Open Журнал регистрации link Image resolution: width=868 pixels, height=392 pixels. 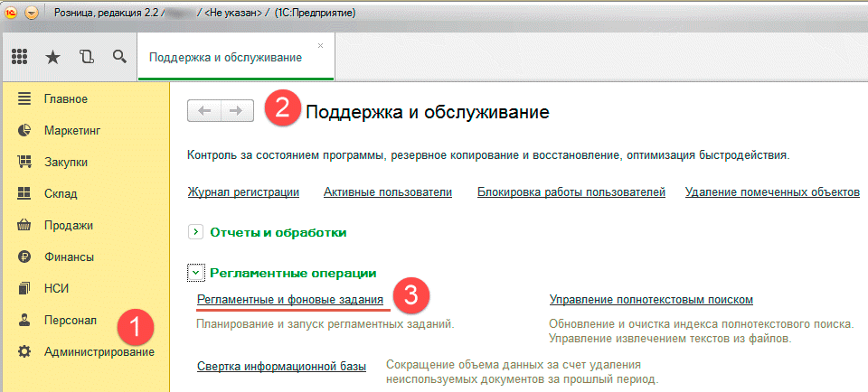coord(243,192)
